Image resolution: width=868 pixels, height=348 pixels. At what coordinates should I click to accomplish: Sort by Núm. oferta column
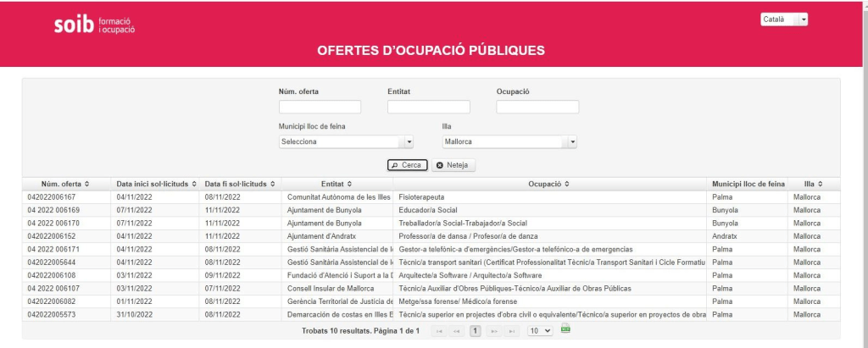click(x=64, y=184)
